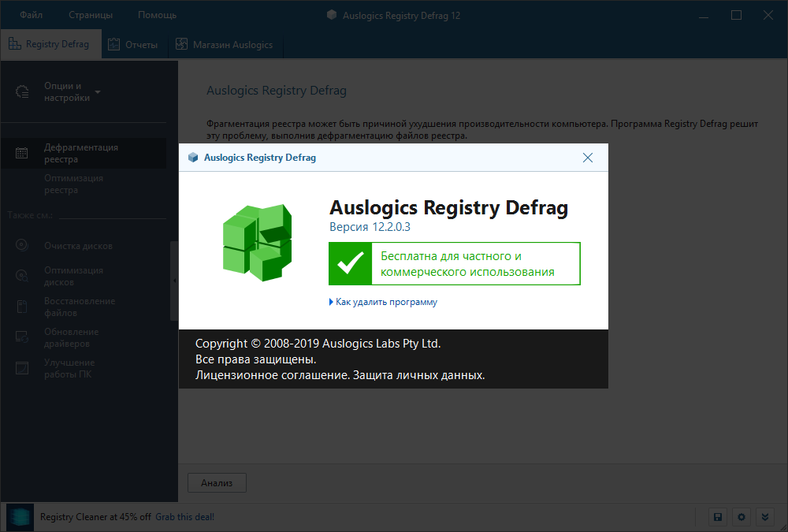Open settings via the gear icon

741,517
